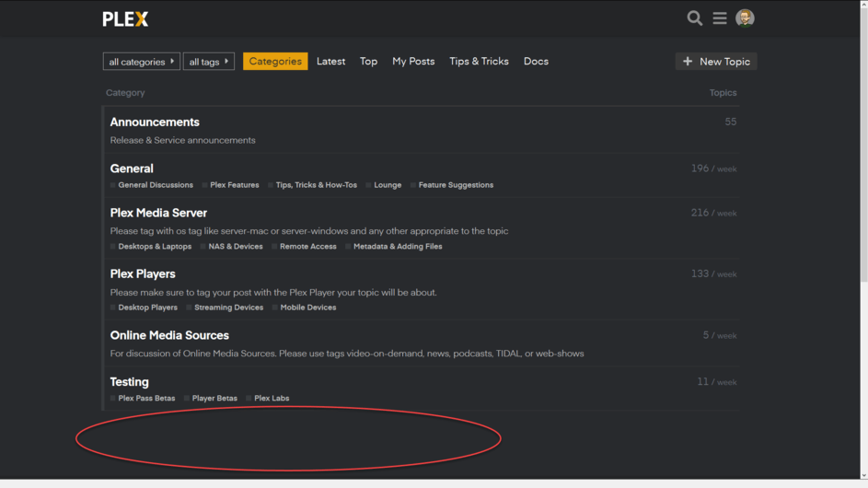
Task: Open the search magnifier icon
Action: pos(695,18)
